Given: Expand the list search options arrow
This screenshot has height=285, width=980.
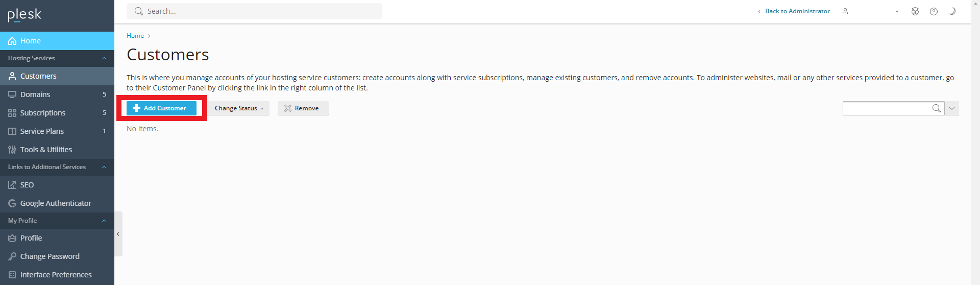Looking at the screenshot, I should [952, 108].
